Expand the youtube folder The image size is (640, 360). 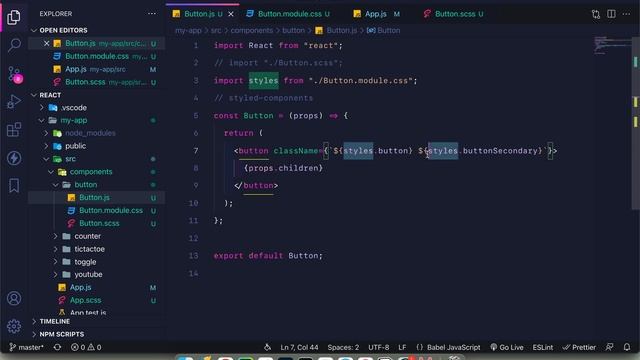(88, 274)
